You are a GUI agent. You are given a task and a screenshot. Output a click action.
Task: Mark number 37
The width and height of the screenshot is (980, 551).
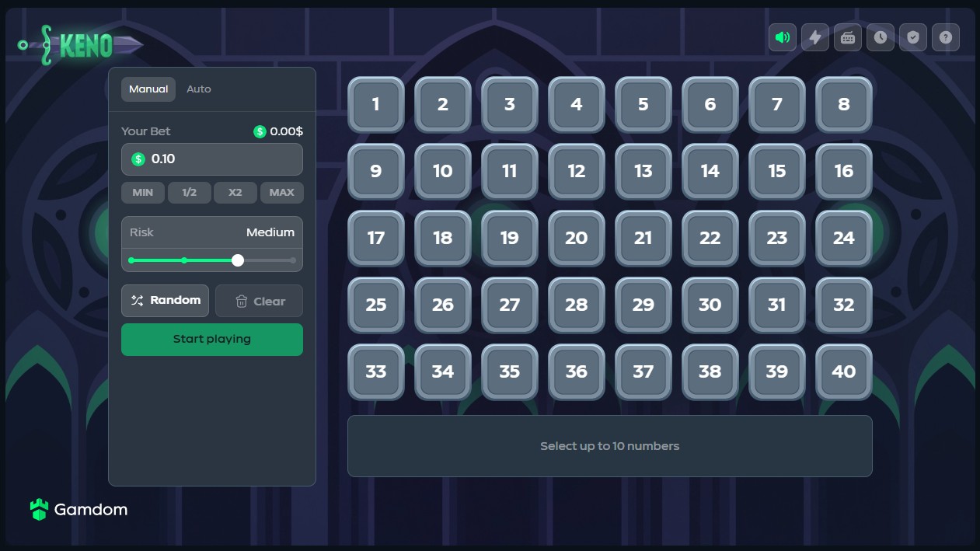643,372
